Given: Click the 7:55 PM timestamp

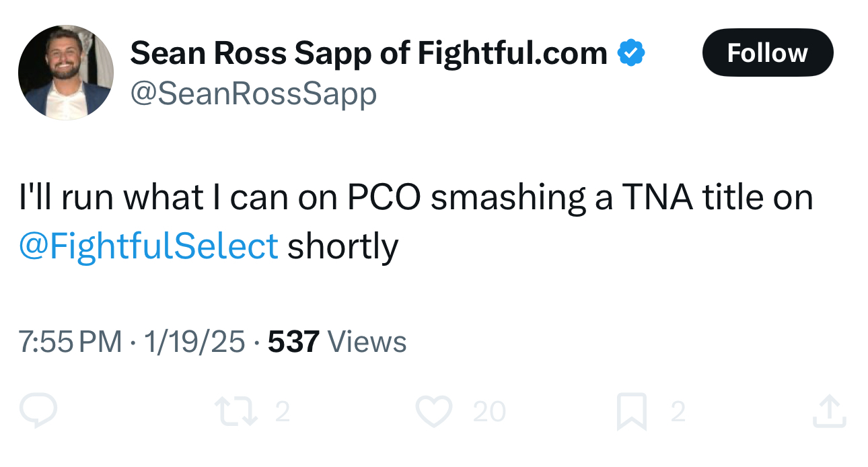Looking at the screenshot, I should coord(71,342).
